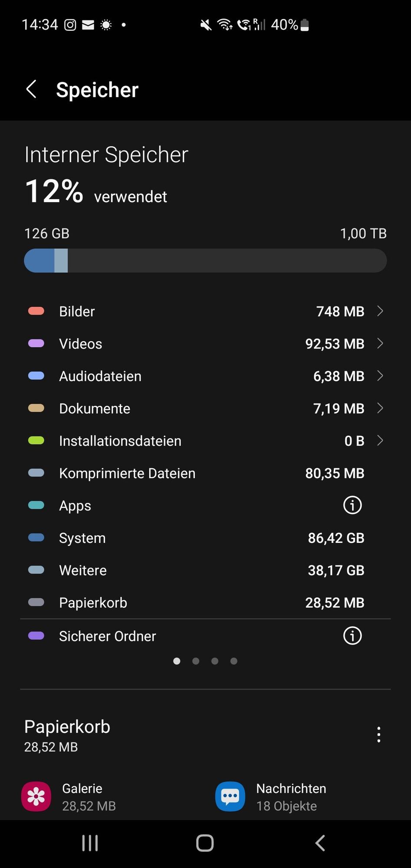Tap the Instagram notification icon in status bar
Screen dimensions: 411x868
[x=70, y=25]
